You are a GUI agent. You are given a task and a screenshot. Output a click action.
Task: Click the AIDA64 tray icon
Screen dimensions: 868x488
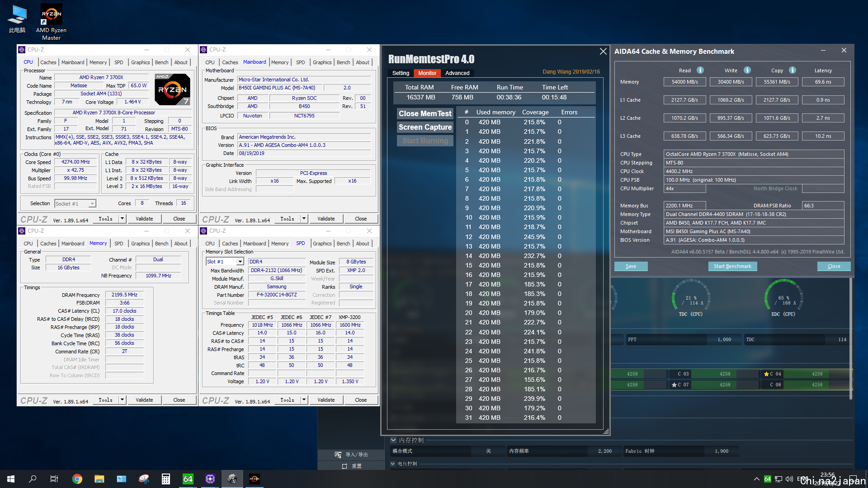point(768,479)
